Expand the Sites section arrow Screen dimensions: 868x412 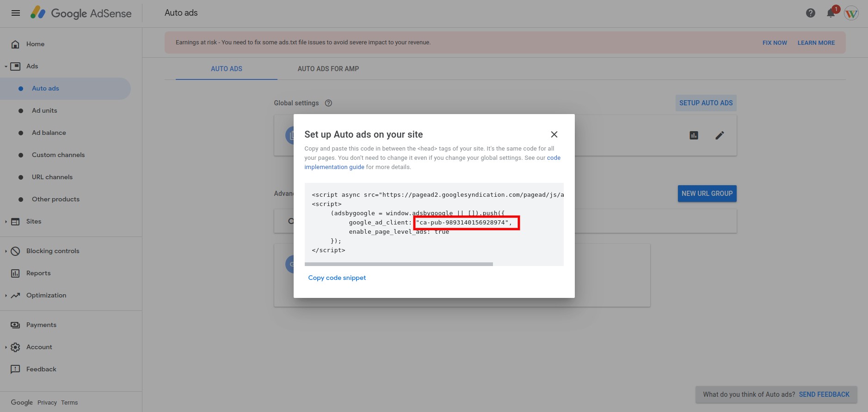pyautogui.click(x=6, y=222)
